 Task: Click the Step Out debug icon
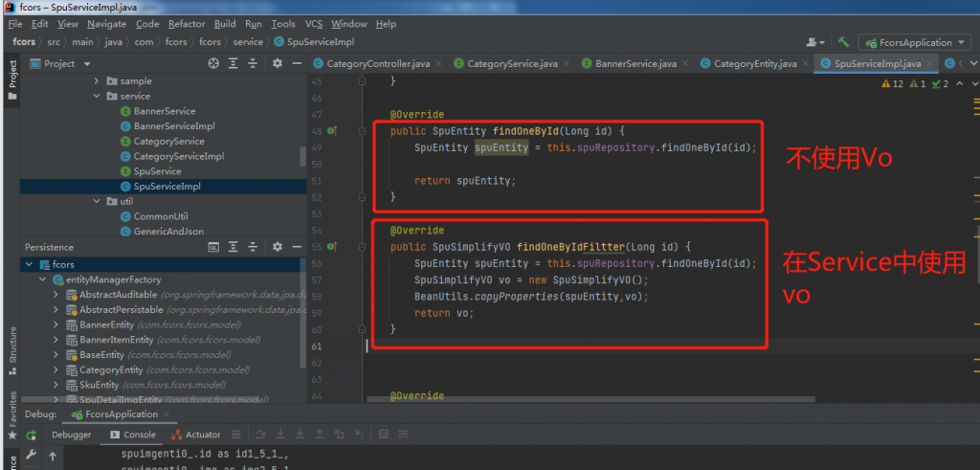click(320, 435)
